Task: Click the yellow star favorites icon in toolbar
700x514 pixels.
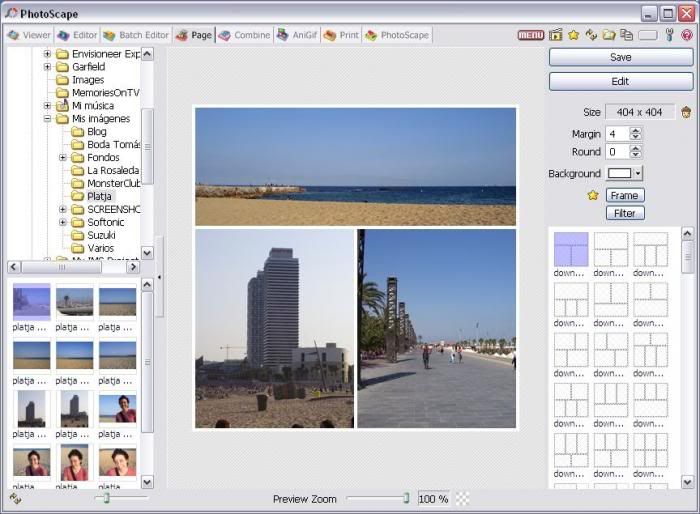Action: [574, 35]
